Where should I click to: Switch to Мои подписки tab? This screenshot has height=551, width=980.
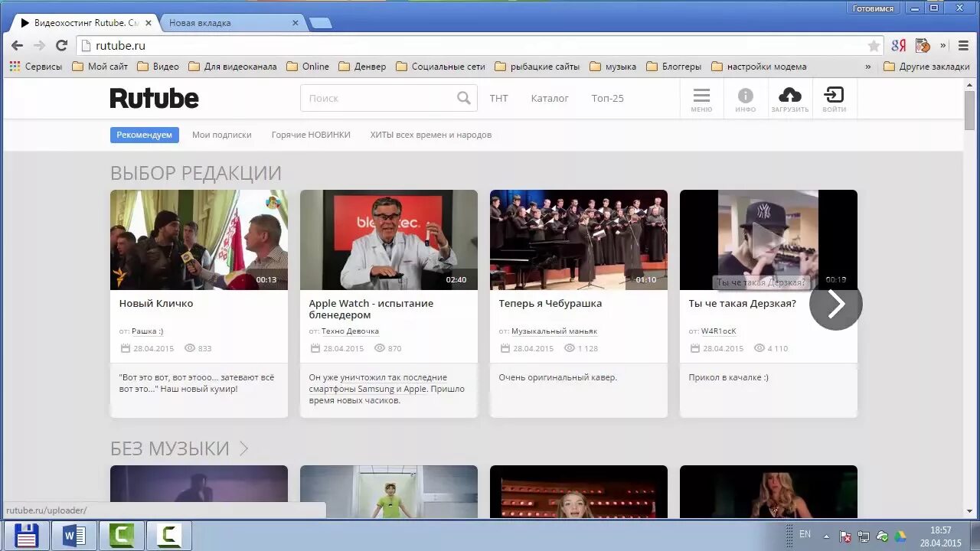click(x=222, y=135)
